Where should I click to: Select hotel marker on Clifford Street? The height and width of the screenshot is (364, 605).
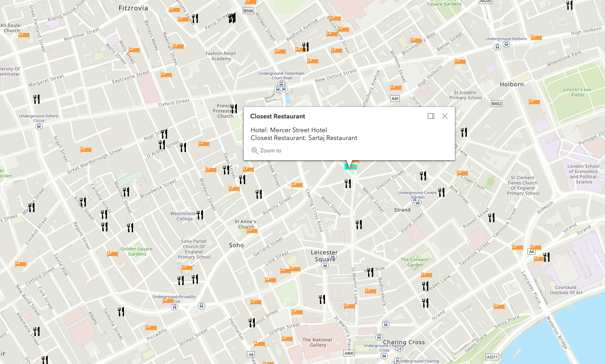[21, 264]
